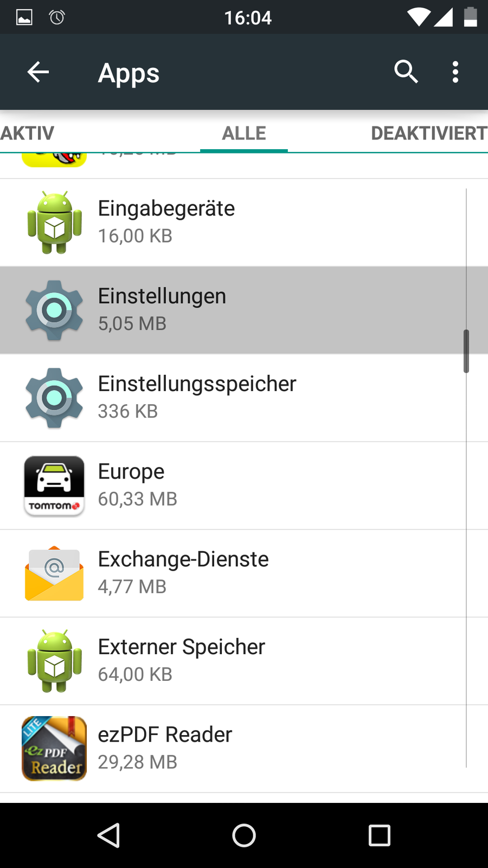The image size is (488, 868).
Task: Open the search magnifier icon
Action: pos(406,72)
